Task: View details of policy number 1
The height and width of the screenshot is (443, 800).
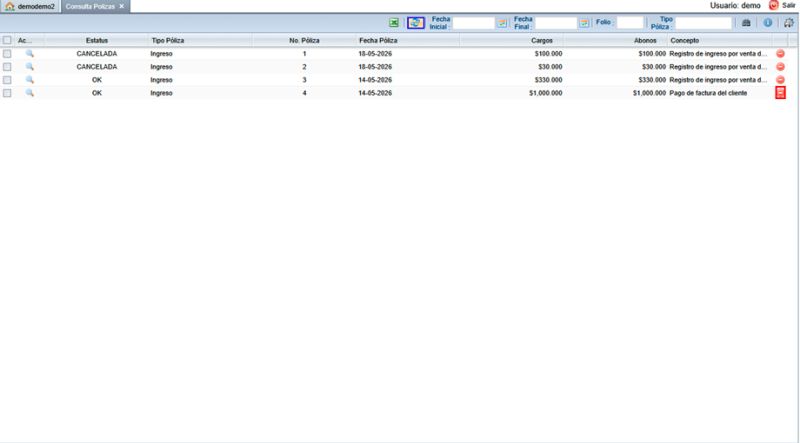Action: pos(30,54)
